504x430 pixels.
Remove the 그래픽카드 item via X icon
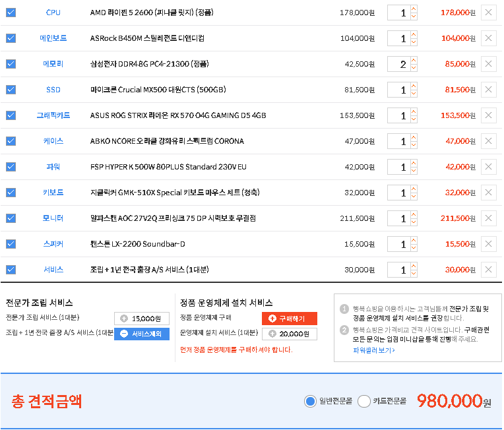pos(488,115)
